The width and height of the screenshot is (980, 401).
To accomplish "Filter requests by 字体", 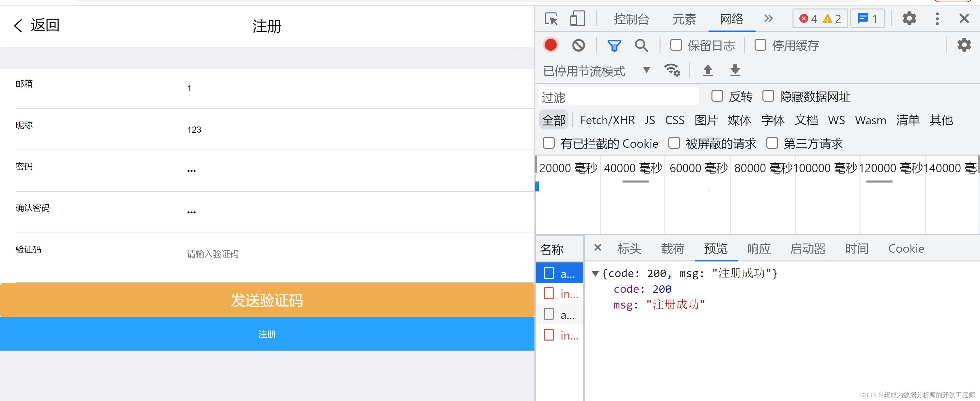I will coord(772,120).
